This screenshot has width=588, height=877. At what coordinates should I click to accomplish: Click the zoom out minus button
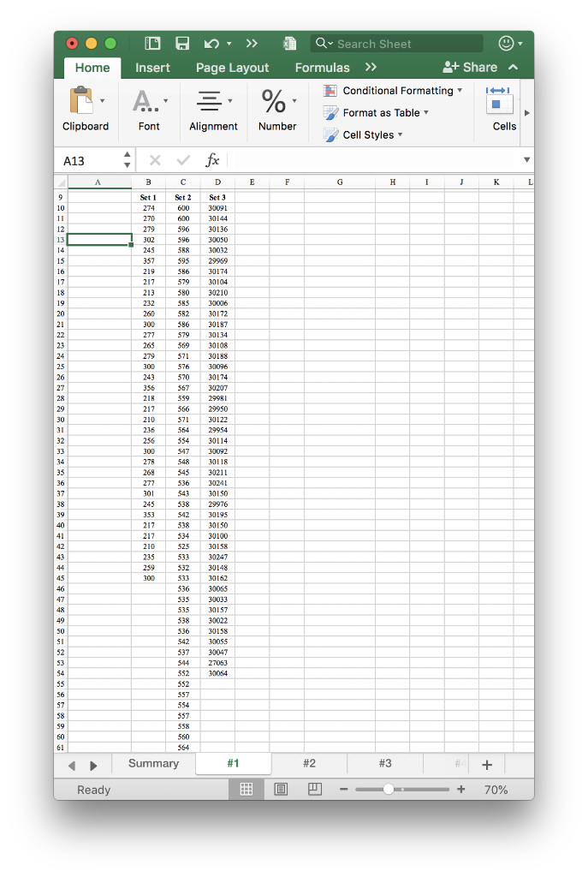pos(344,789)
